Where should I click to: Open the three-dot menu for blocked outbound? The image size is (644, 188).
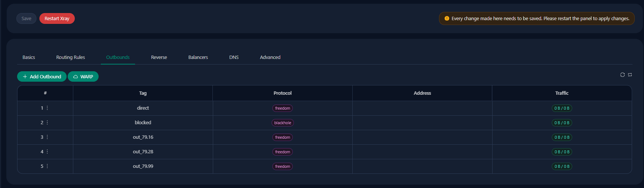coord(47,122)
